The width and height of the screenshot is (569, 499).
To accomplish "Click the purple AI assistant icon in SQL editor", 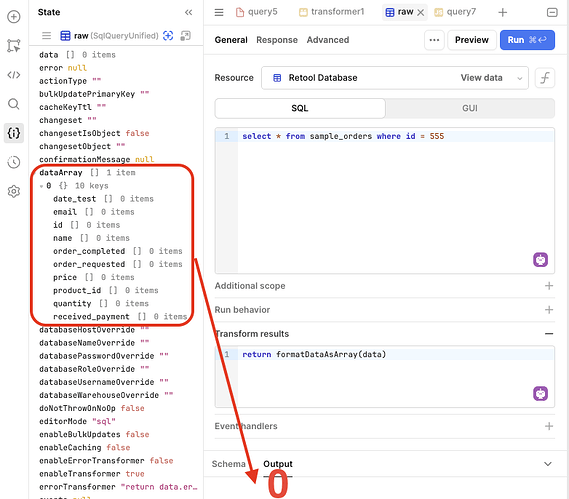I will [540, 259].
